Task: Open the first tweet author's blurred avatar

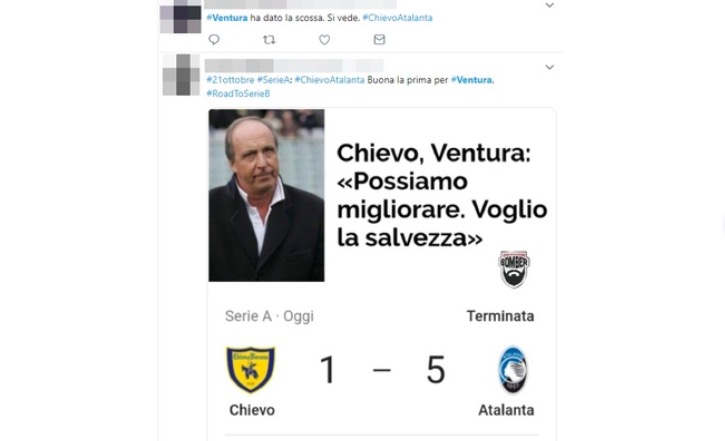Action: click(180, 16)
